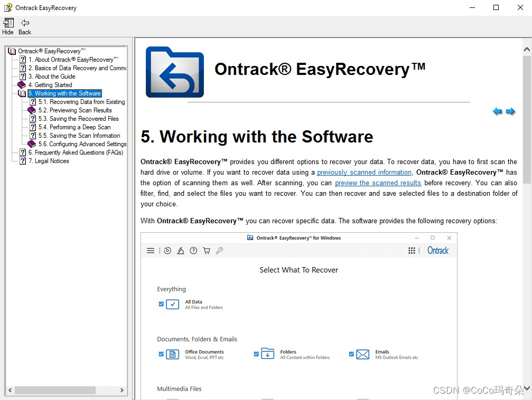Click the previous page blue left arrow
Image resolution: width=532 pixels, height=400 pixels.
497,111
